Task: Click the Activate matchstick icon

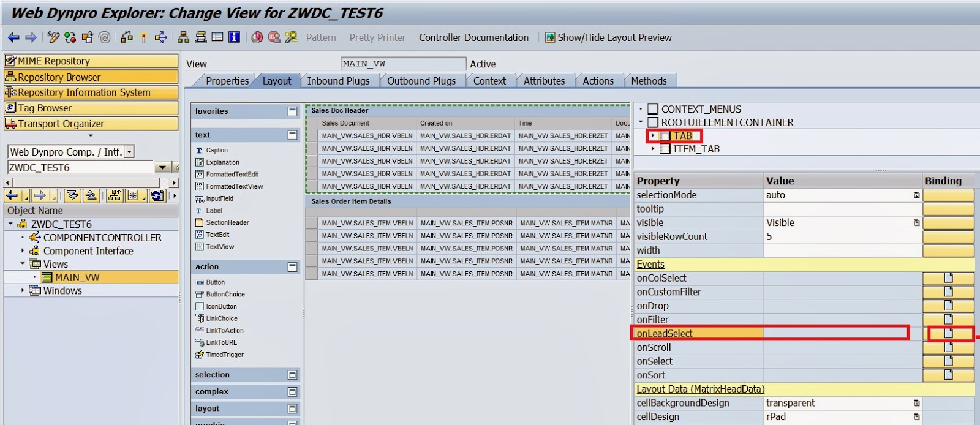Action: pos(143,38)
